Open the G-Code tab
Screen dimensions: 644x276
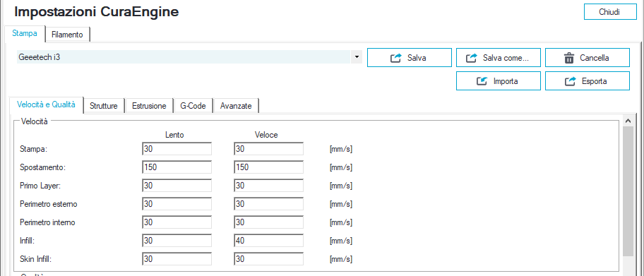(193, 106)
